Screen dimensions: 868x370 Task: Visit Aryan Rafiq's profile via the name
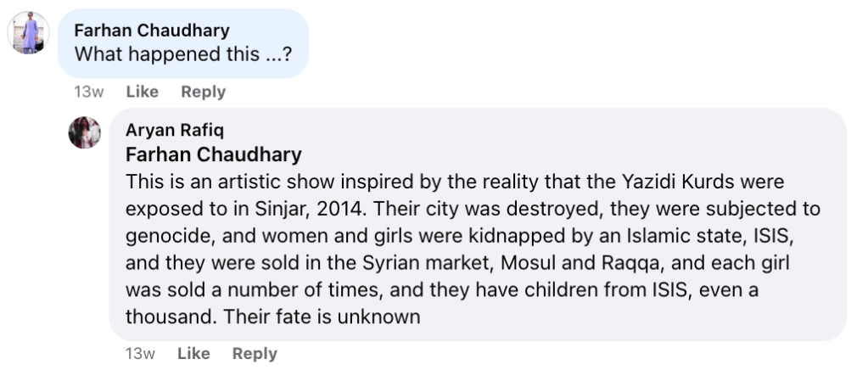[176, 130]
